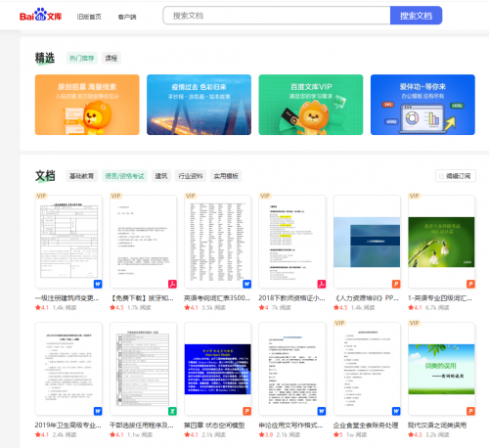Focus the 搜索文档 search input field
489x448 pixels.
pyautogui.click(x=277, y=16)
